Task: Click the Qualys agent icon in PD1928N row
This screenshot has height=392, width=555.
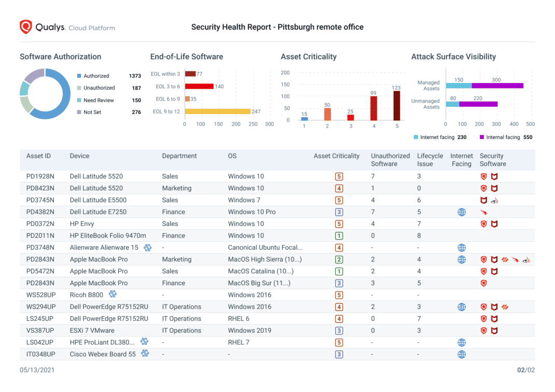Action: (x=483, y=176)
